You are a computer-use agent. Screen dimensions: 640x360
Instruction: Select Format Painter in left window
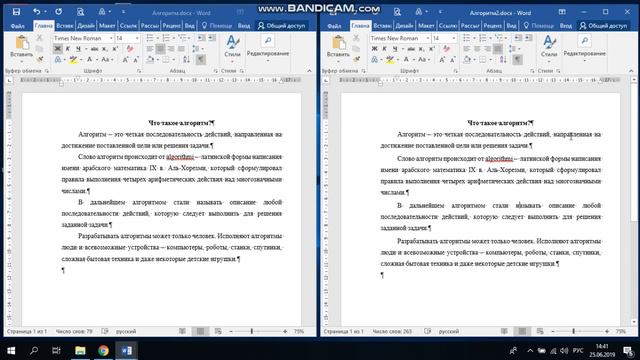[40, 60]
